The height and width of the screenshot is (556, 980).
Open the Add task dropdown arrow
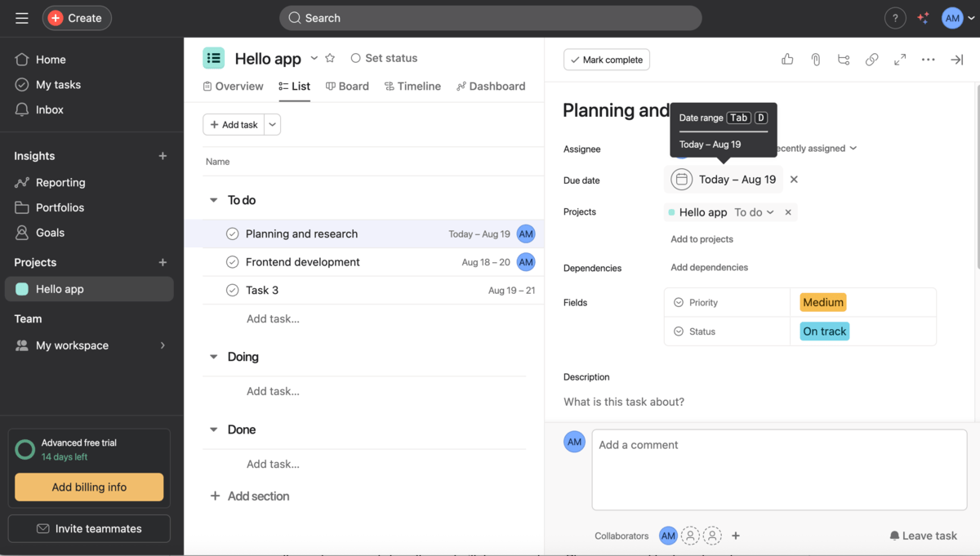click(270, 124)
